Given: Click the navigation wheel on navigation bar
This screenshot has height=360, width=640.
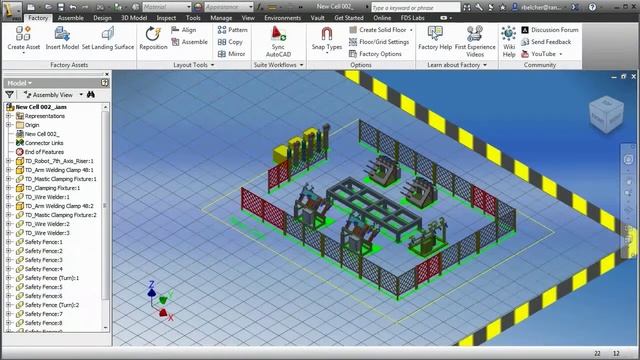Looking at the screenshot, I should (x=629, y=160).
